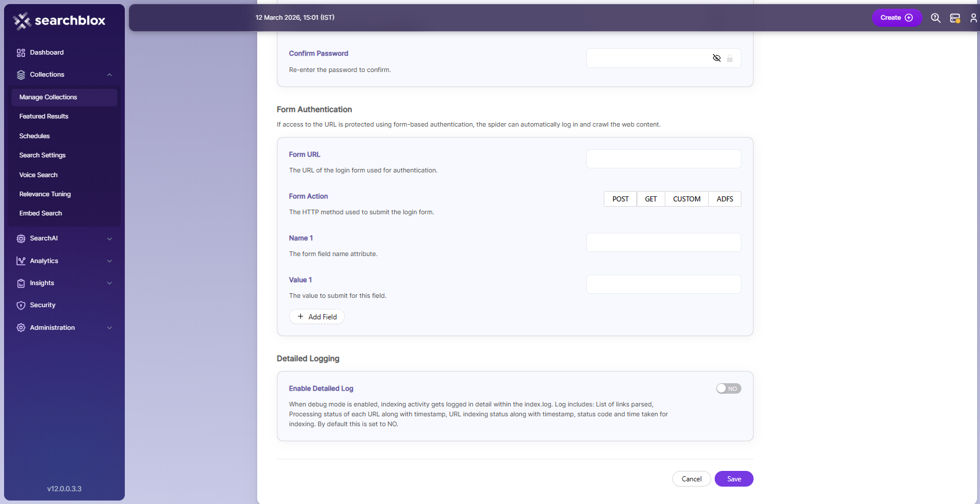Click the Create button
The height and width of the screenshot is (504, 980).
click(897, 18)
